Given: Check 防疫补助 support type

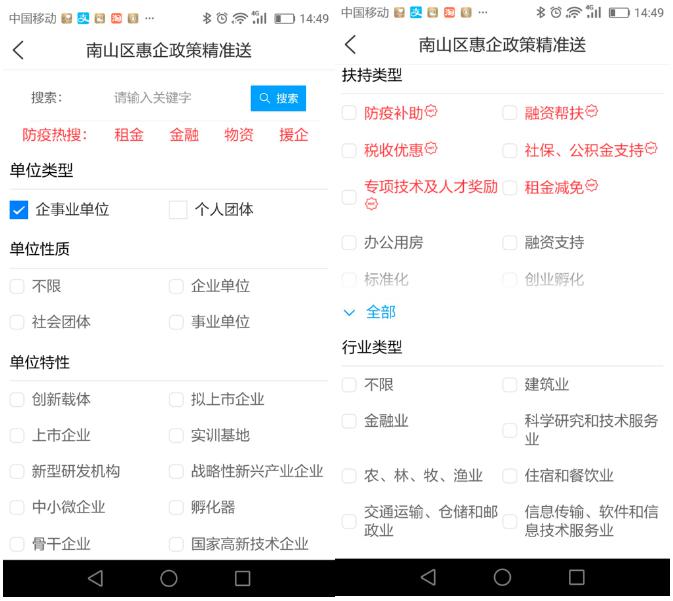Looking at the screenshot, I should pyautogui.click(x=349, y=113).
